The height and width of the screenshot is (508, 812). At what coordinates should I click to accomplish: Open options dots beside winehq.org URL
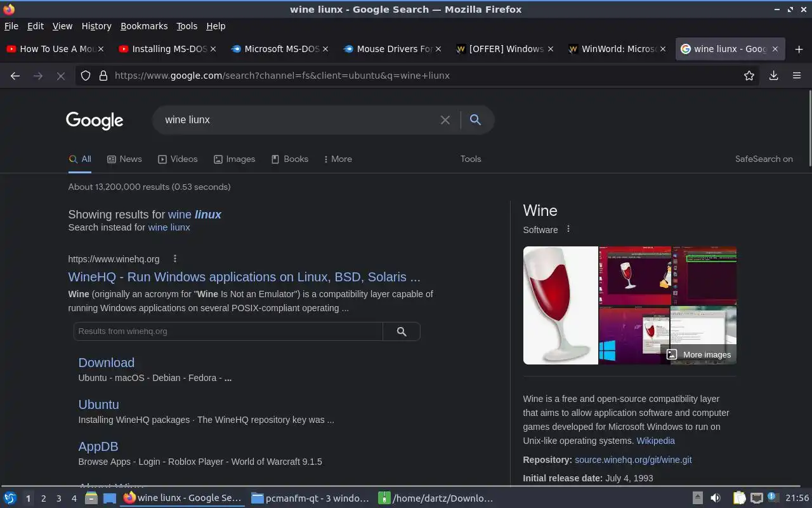(x=175, y=258)
